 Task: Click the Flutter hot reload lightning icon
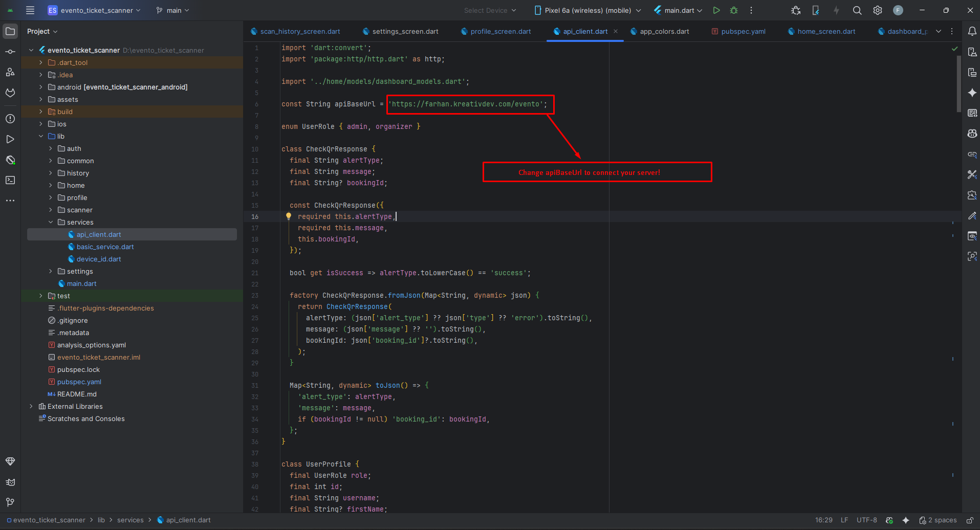tap(836, 10)
